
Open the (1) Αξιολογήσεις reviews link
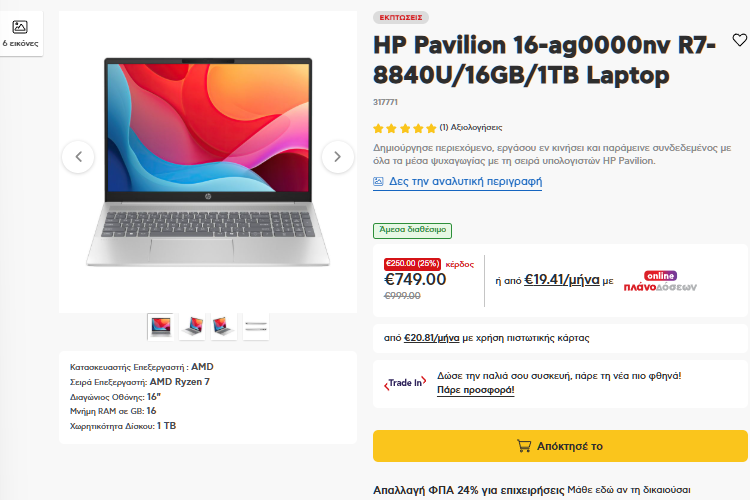coord(471,127)
